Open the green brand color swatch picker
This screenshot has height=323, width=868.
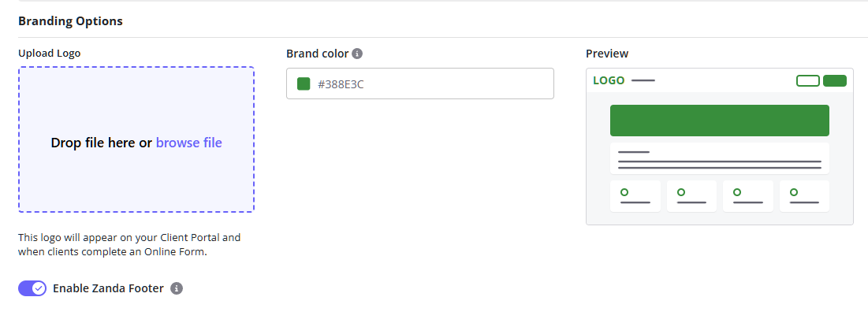coord(304,84)
